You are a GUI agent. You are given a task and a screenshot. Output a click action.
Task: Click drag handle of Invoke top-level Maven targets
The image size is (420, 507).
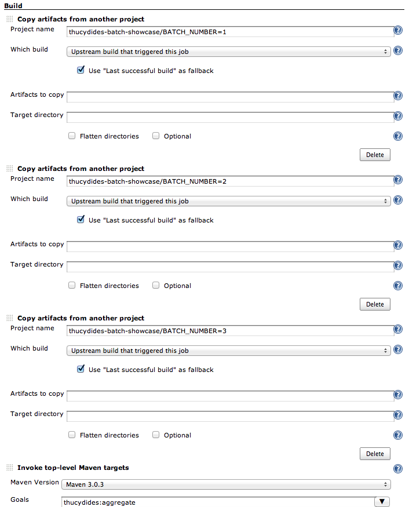pos(10,468)
